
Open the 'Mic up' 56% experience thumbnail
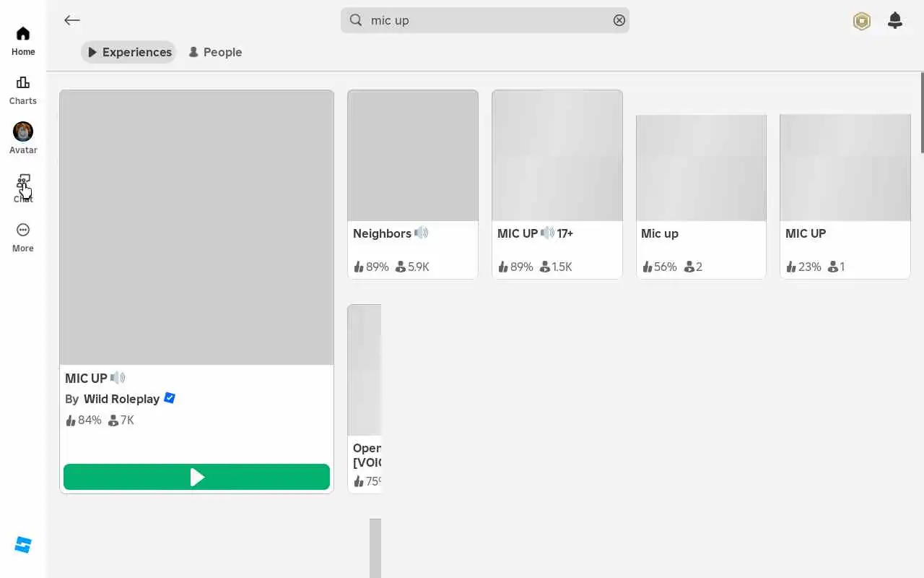point(701,168)
